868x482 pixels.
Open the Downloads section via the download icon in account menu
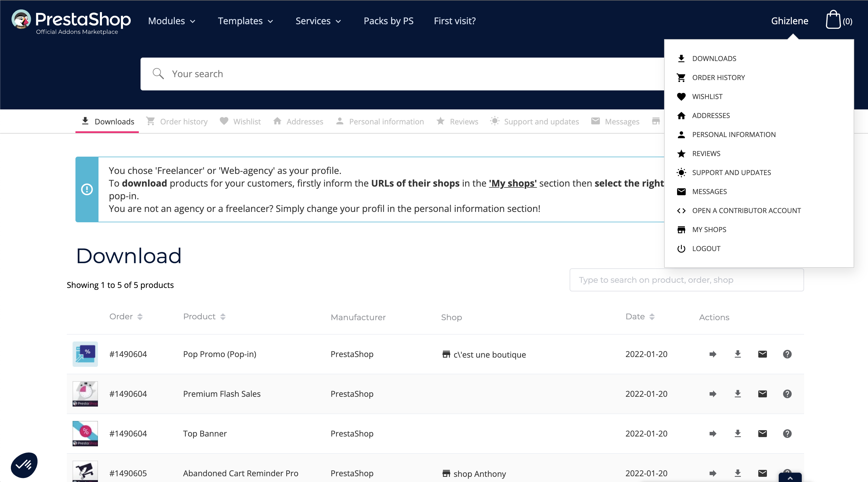(681, 58)
